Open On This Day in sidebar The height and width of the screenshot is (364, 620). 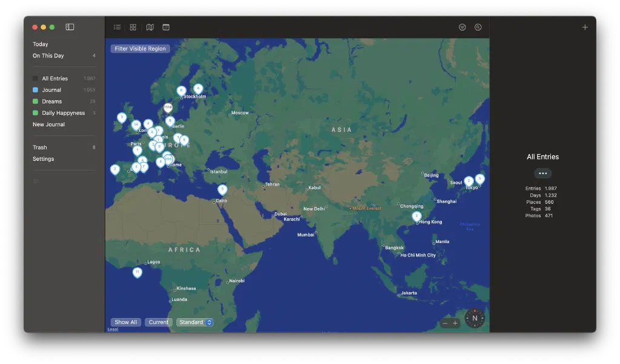48,55
